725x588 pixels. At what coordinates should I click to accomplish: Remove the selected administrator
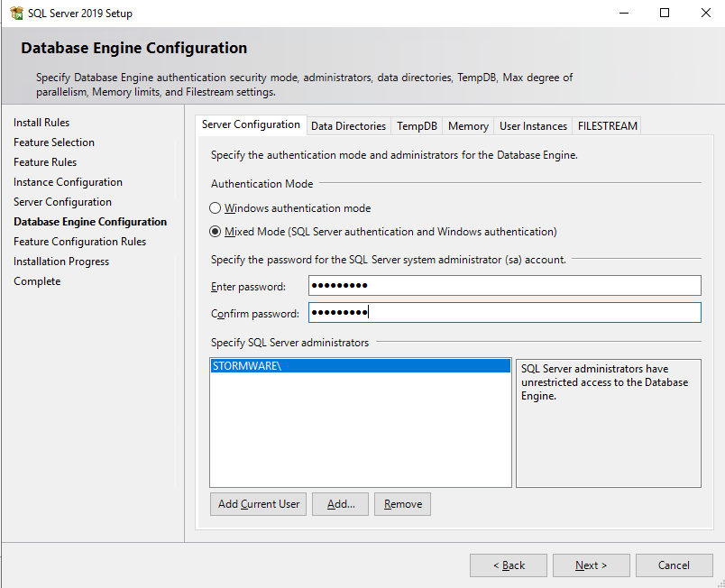(402, 504)
